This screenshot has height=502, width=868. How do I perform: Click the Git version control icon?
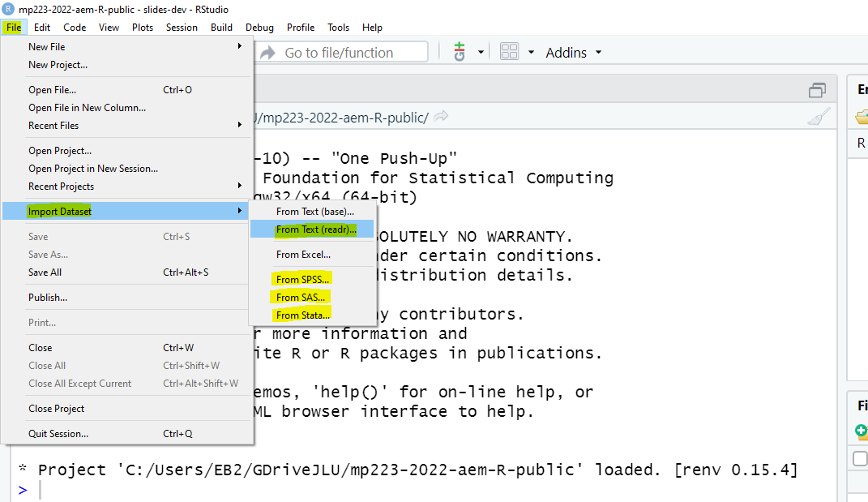(460, 52)
